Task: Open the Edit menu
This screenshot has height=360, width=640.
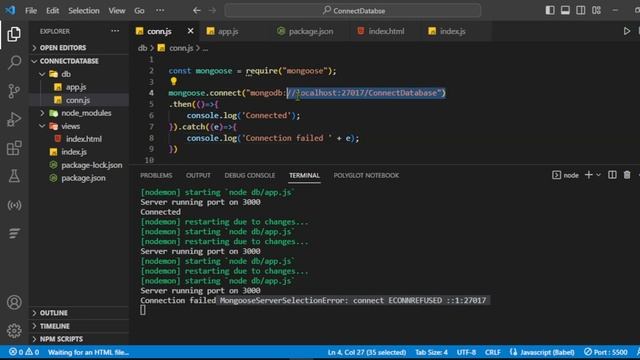Action: click(x=52, y=11)
